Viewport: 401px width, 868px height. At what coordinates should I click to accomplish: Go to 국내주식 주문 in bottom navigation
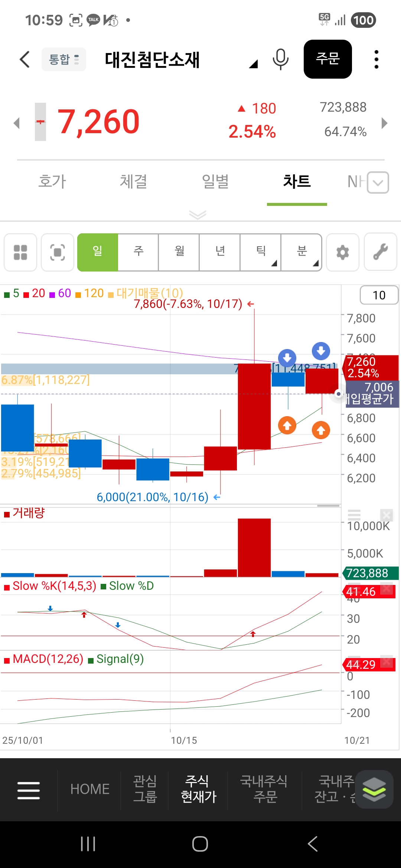[x=264, y=789]
